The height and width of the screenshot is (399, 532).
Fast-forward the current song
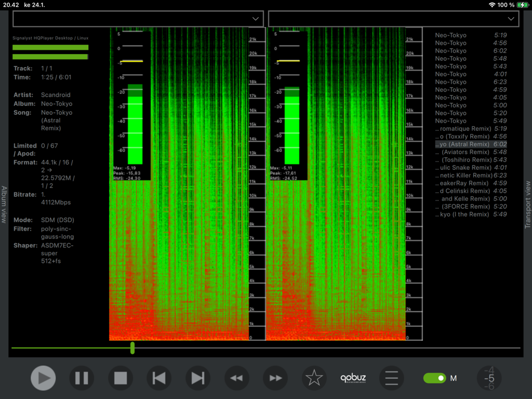[x=275, y=378]
